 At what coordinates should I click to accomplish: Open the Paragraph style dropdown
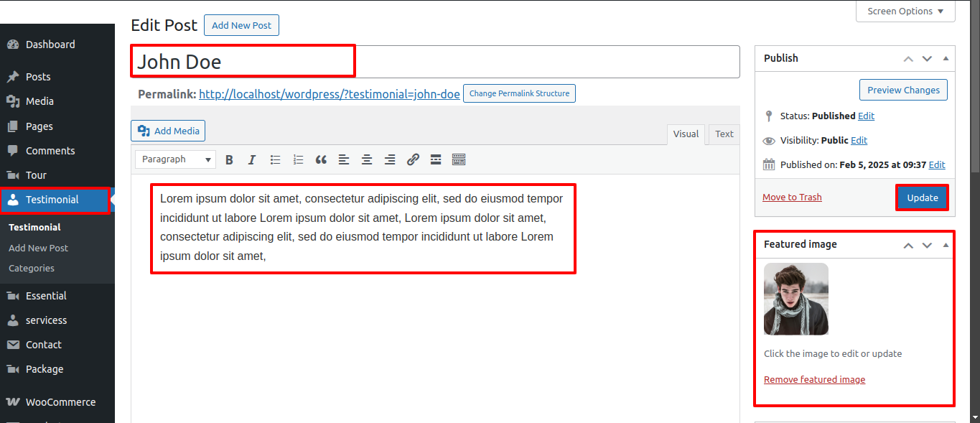coord(174,159)
